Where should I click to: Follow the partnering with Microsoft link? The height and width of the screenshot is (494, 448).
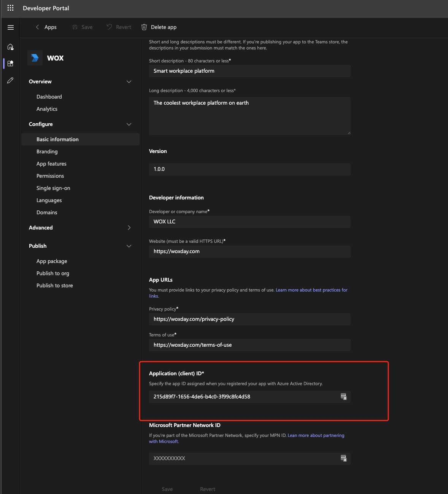click(316, 435)
